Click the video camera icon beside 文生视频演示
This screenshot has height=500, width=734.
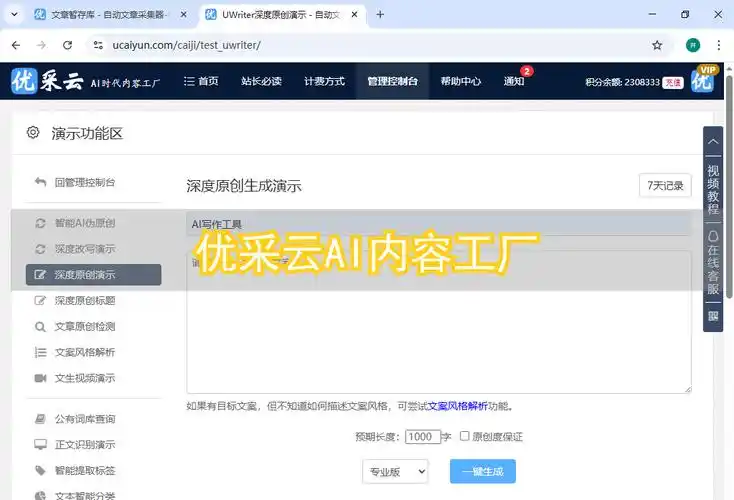coord(41,378)
